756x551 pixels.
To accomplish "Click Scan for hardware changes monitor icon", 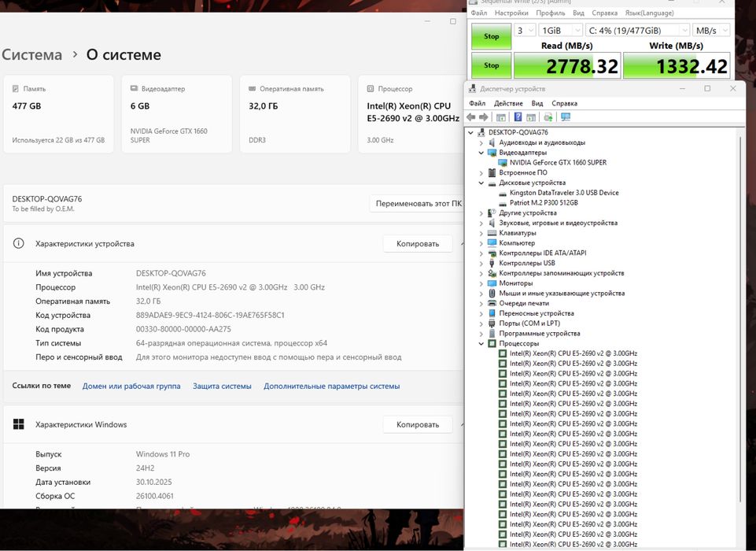I will coord(566,117).
